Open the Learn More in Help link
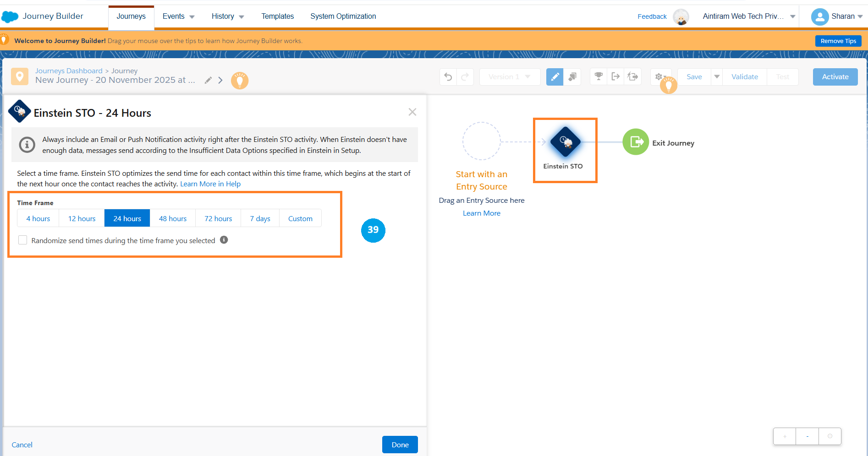This screenshot has height=456, width=868. coord(210,184)
